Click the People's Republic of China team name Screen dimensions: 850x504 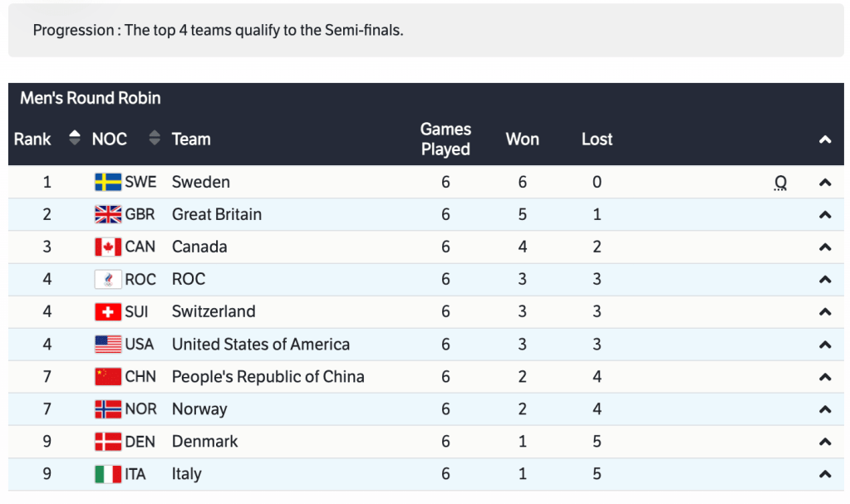click(268, 376)
